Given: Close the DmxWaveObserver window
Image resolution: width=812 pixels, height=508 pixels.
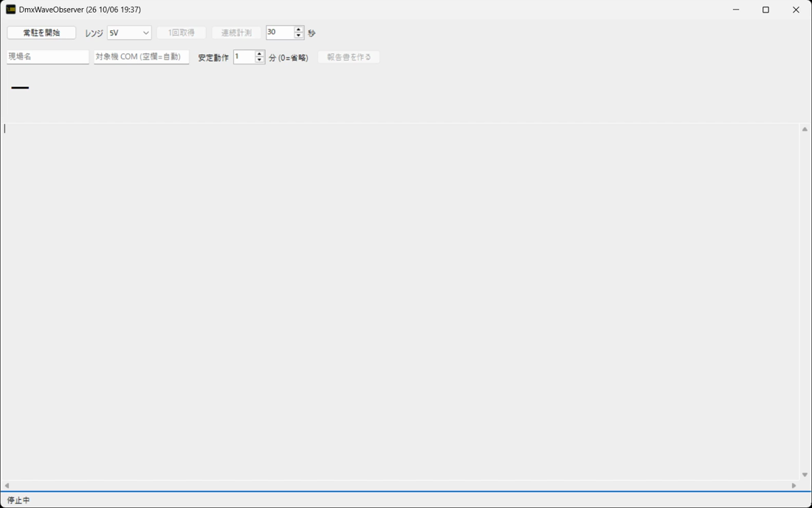Looking at the screenshot, I should (796, 10).
